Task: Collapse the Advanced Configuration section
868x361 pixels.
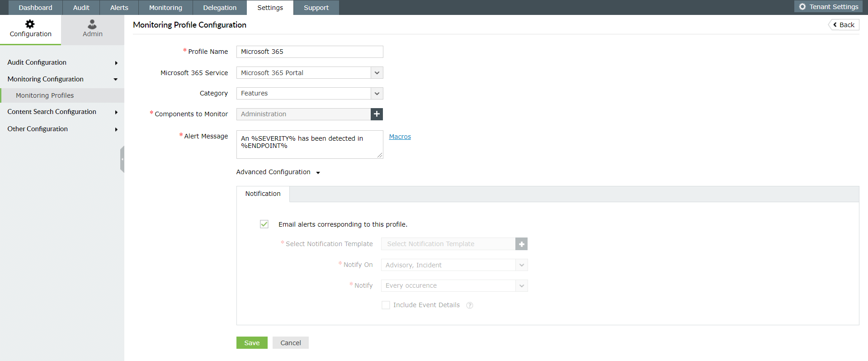Action: coord(278,172)
